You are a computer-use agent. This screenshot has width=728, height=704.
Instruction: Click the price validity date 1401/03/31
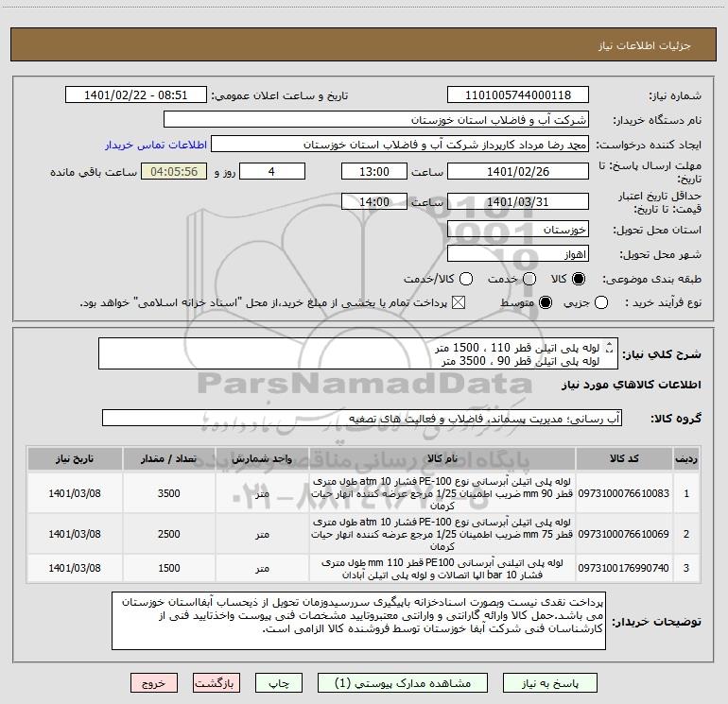click(518, 201)
